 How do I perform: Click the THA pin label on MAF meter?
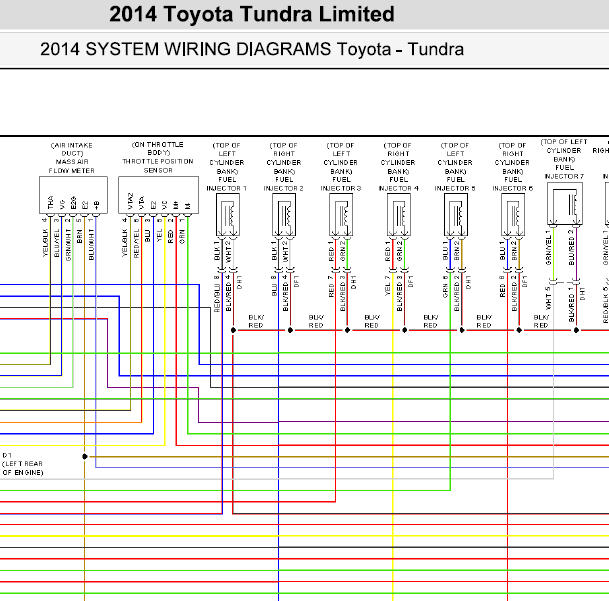coord(50,202)
